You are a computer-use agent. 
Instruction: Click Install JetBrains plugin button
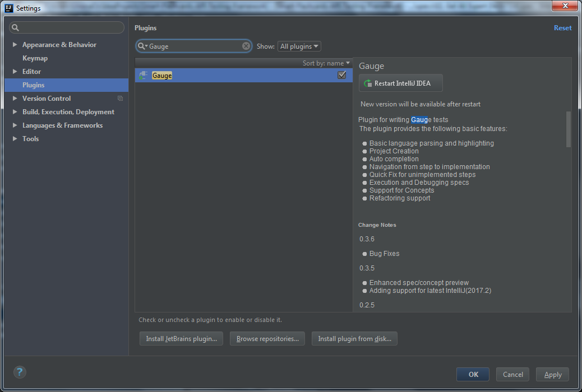(181, 339)
